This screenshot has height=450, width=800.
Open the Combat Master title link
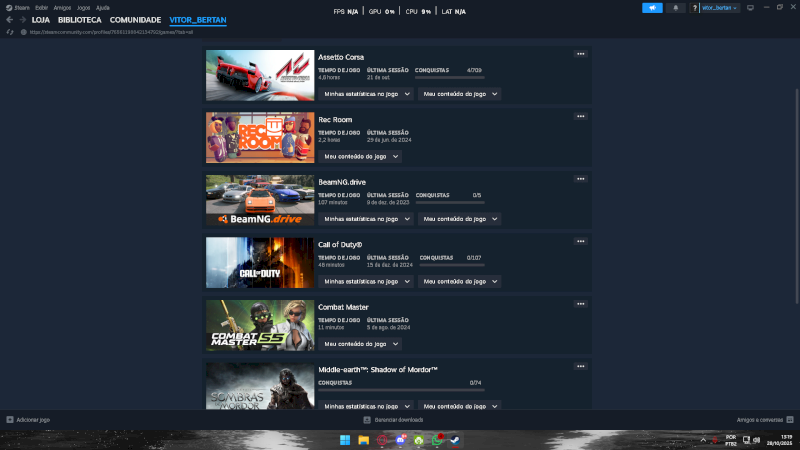[343, 307]
